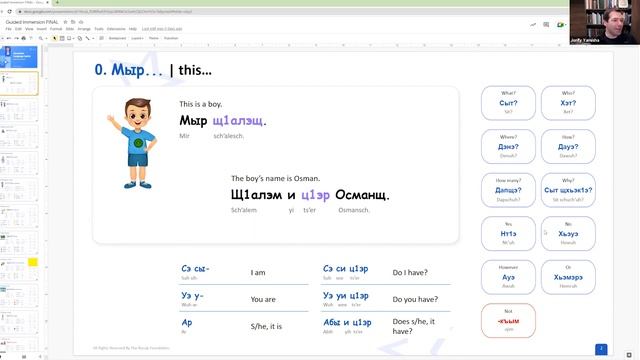Open the Slide menu

[70, 29]
